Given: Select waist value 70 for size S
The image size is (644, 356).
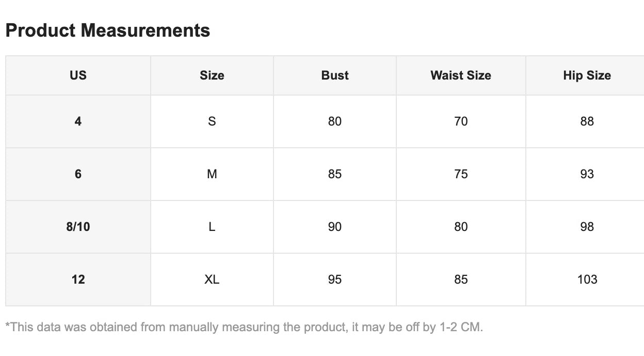Looking at the screenshot, I should click(461, 121).
